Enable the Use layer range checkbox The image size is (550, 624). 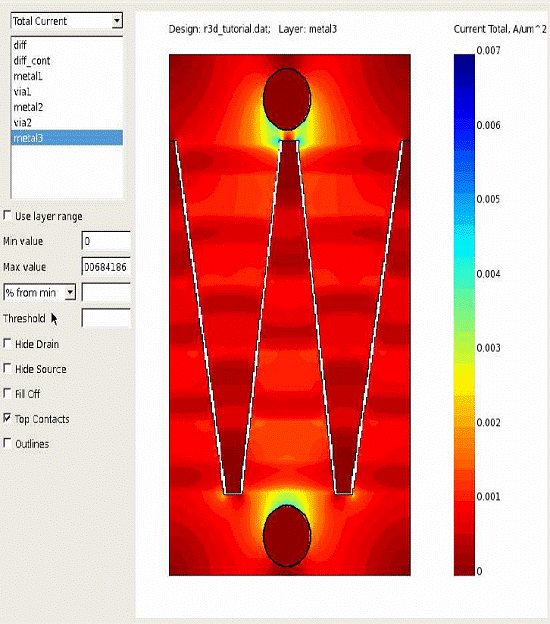point(7,216)
